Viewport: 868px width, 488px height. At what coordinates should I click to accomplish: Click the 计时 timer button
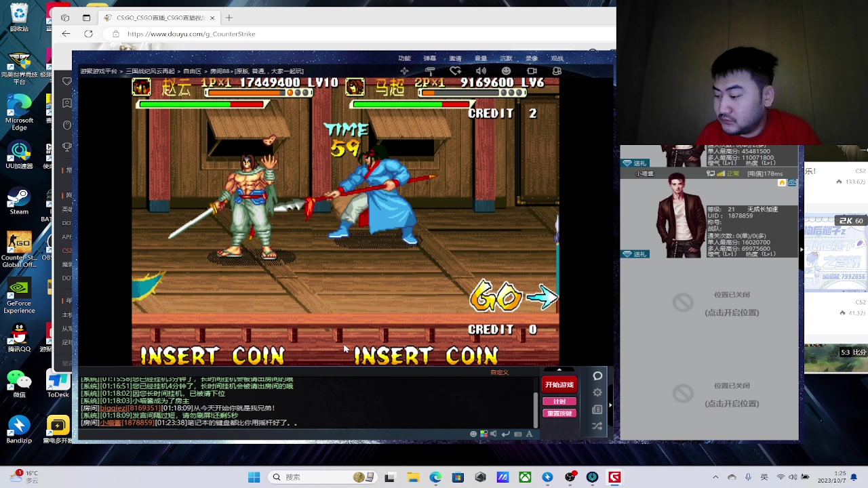pos(559,401)
